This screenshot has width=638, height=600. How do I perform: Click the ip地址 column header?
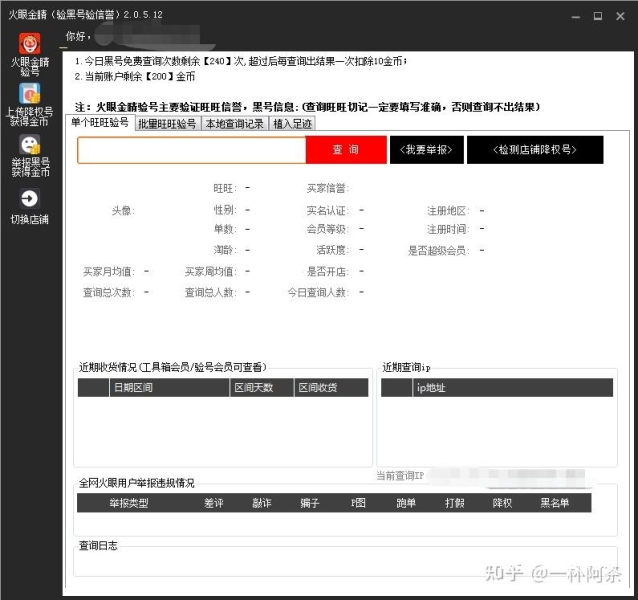pos(431,388)
